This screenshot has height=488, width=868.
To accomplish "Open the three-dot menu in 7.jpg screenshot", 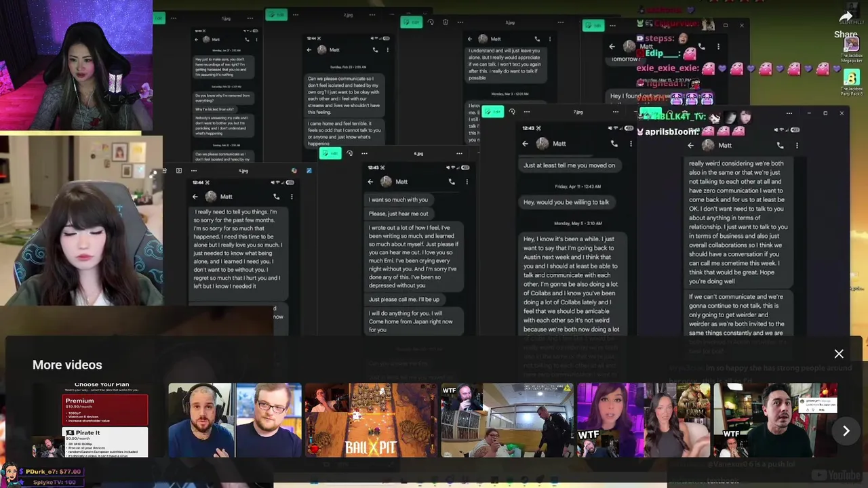I will (x=631, y=144).
